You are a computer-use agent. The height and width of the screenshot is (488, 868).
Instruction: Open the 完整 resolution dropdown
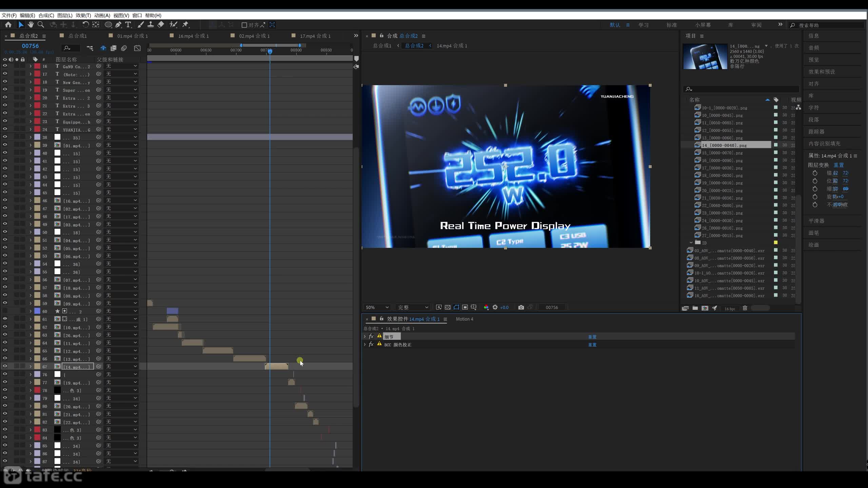coord(413,307)
